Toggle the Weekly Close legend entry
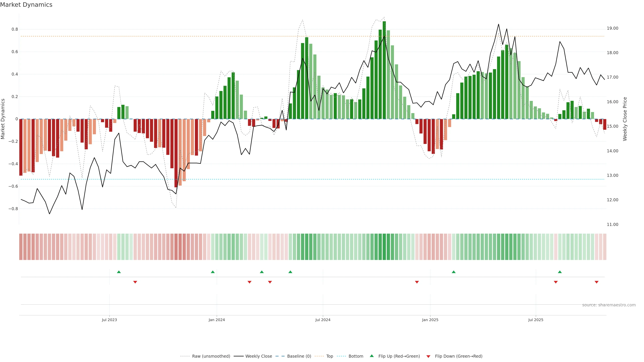Screen dimensions: 644x362 [258, 356]
